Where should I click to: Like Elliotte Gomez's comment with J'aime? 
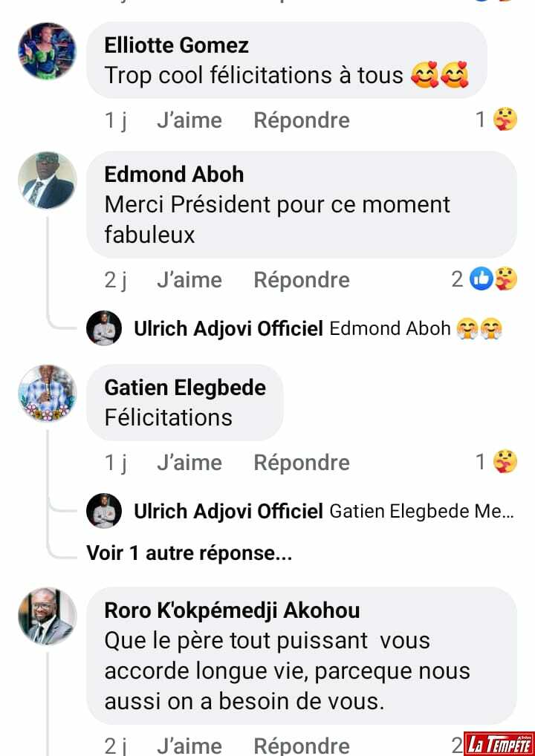pos(189,120)
